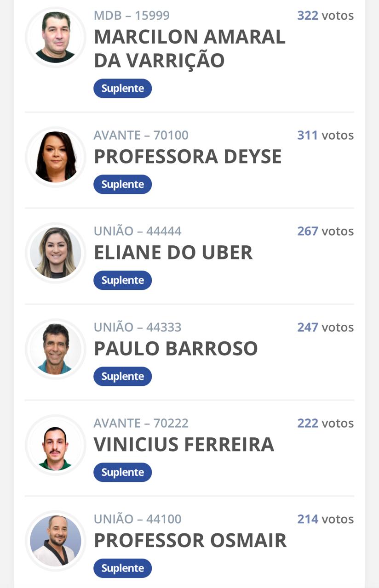The height and width of the screenshot is (588, 379).
Task: Open Professora Deyse candidate photo
Action: 56,157
